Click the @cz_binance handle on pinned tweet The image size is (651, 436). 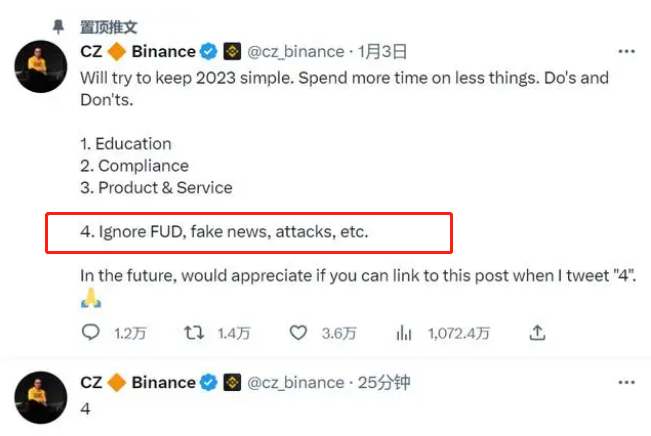[294, 51]
